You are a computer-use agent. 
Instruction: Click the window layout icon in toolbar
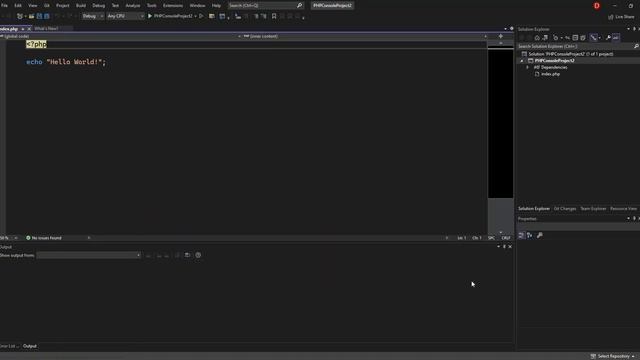(x=222, y=16)
